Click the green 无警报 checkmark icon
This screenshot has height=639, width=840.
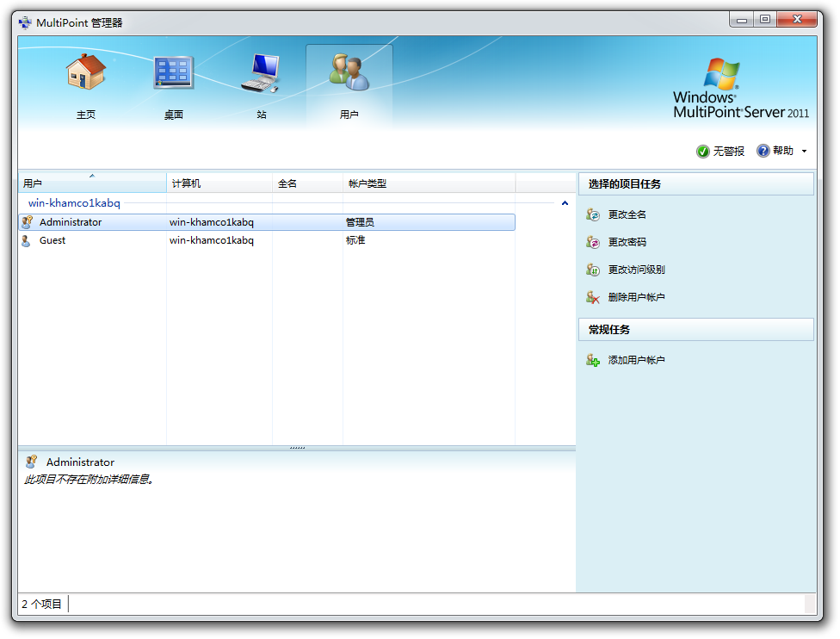pos(703,152)
